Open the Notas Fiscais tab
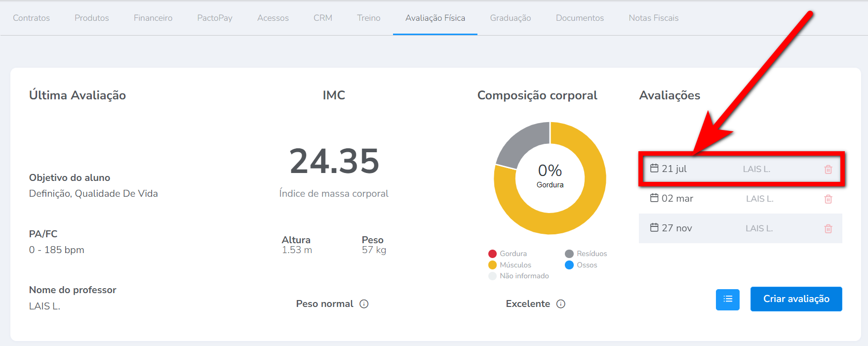This screenshot has width=868, height=346. point(653,18)
